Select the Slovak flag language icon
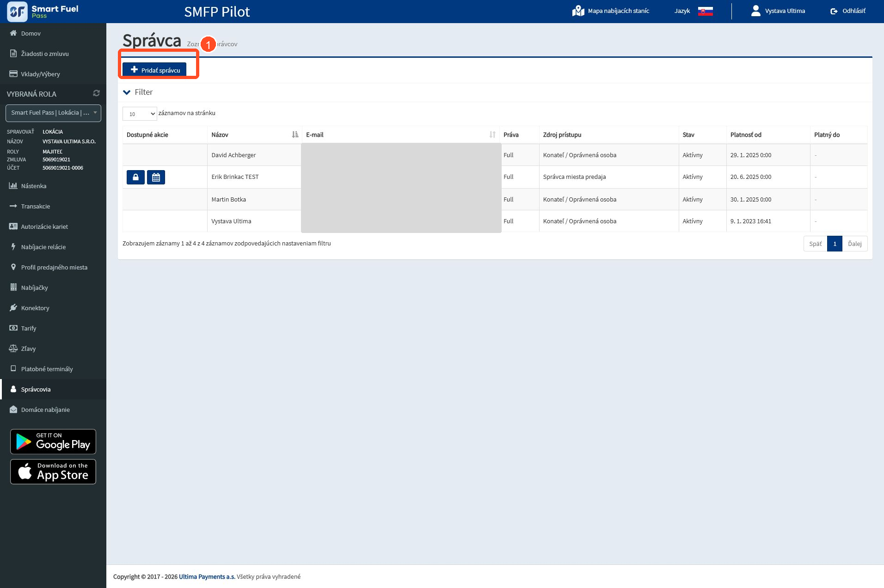 coord(705,11)
